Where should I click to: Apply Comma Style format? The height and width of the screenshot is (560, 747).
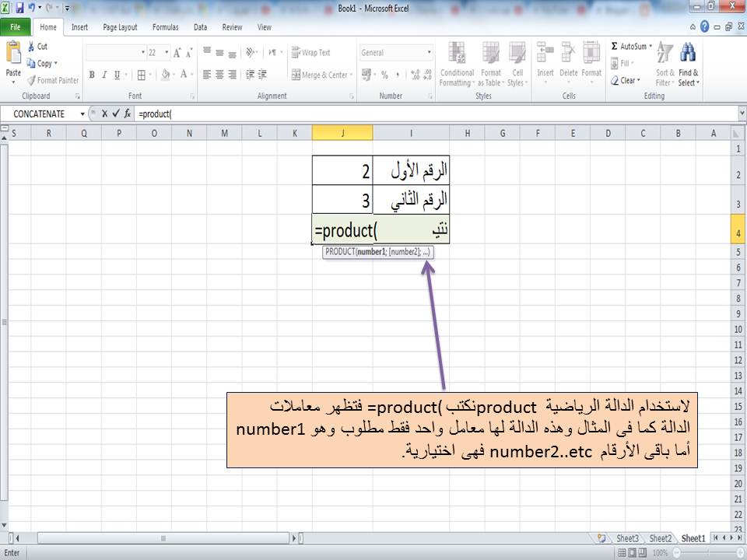(398, 75)
